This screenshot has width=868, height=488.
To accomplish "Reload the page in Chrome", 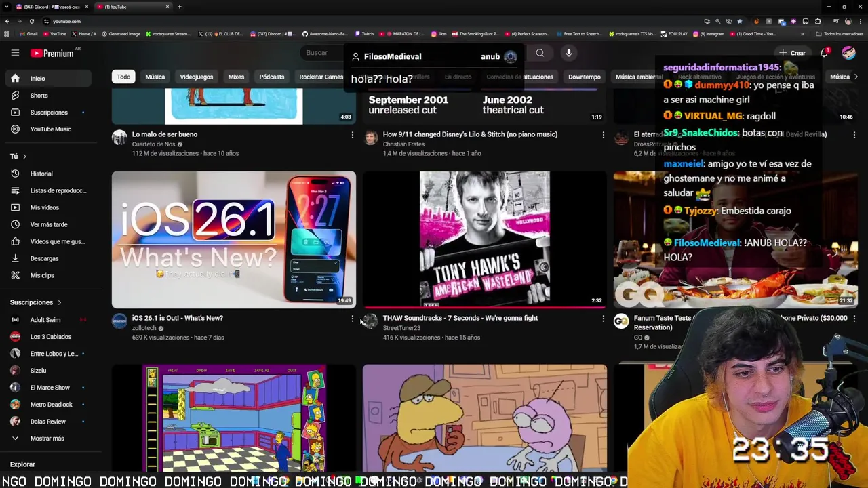I will [x=32, y=21].
